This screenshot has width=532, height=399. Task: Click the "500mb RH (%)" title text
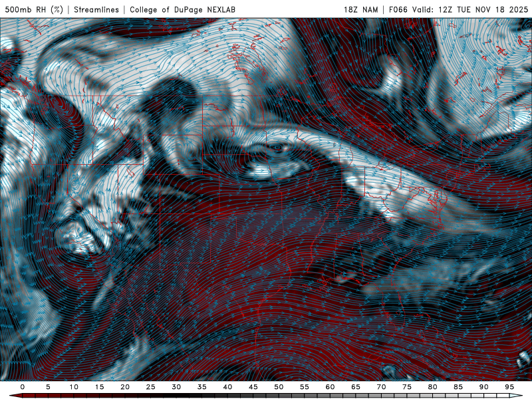coord(34,9)
